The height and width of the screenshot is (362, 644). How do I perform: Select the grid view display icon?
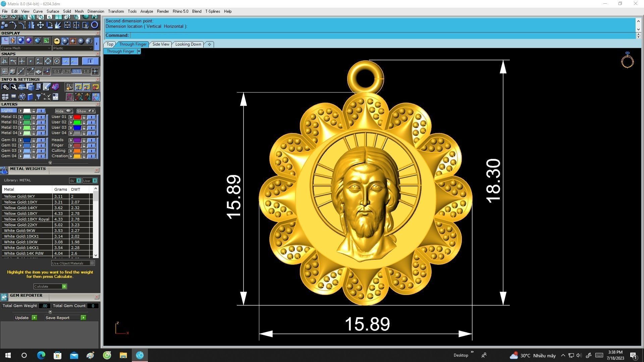pyautogui.click(x=5, y=41)
